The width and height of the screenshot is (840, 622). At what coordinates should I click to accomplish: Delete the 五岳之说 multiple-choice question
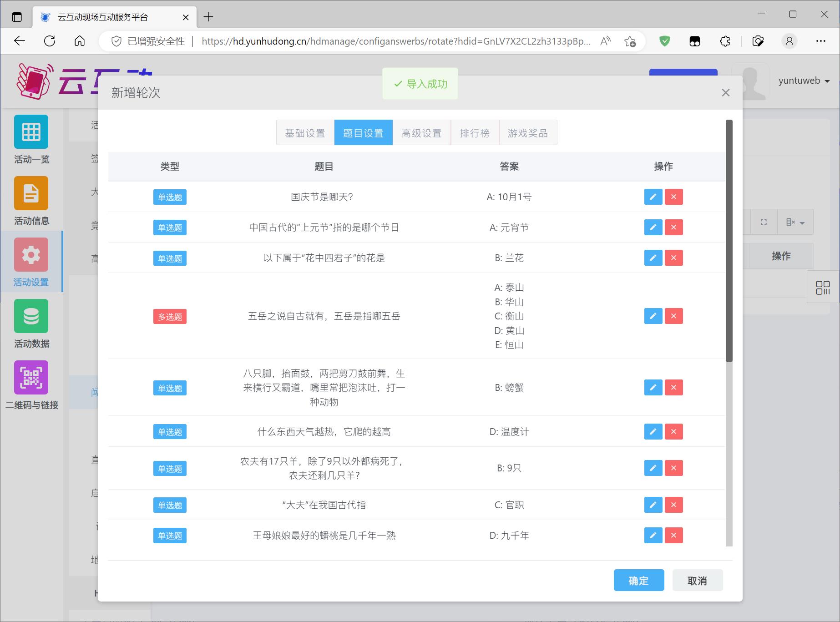673,316
